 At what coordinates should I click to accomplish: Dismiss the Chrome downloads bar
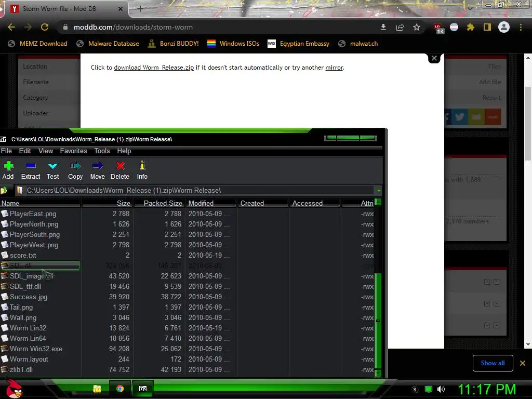(523, 363)
